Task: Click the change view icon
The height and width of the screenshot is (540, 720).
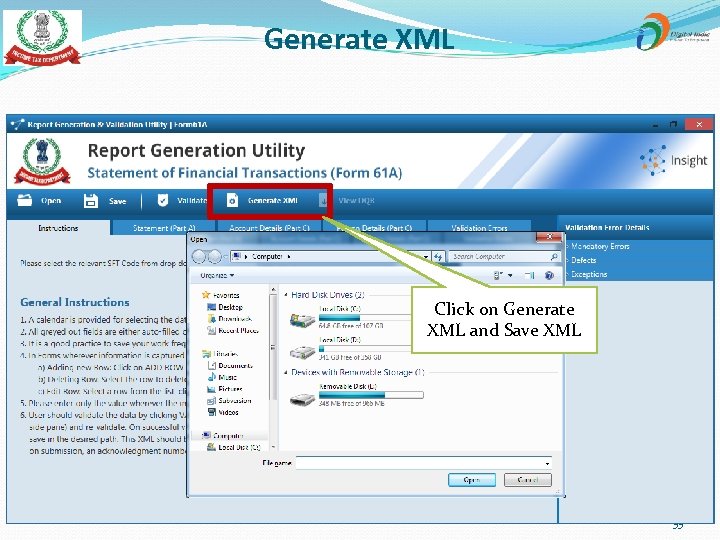Action: 497,276
